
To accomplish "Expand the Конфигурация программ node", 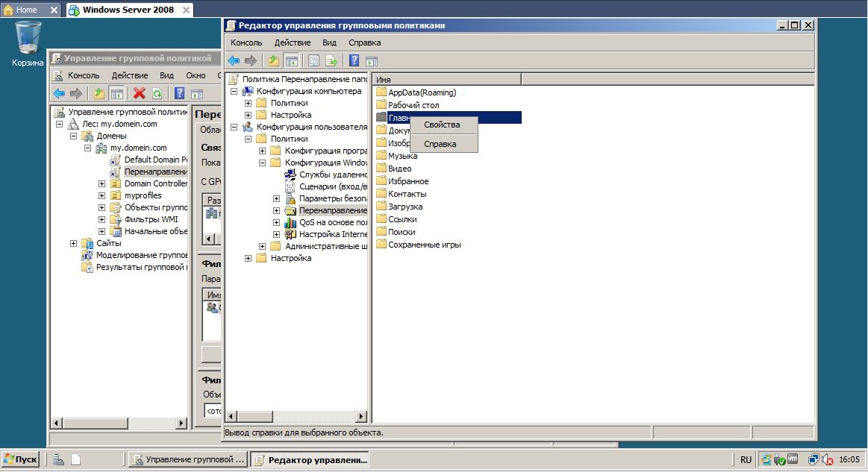I will (x=263, y=151).
